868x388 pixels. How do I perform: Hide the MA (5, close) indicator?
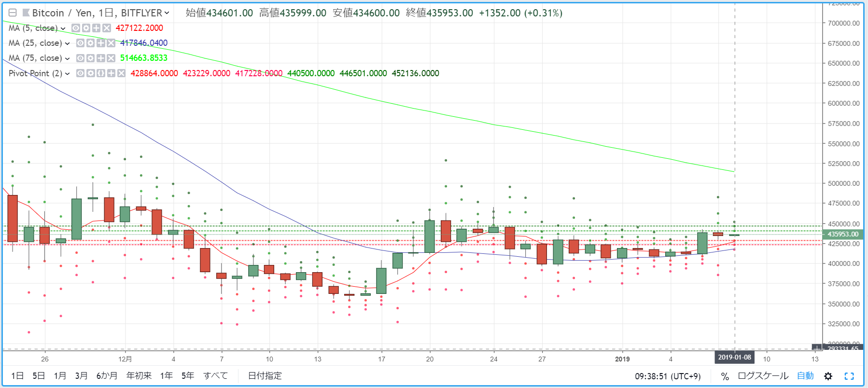76,28
